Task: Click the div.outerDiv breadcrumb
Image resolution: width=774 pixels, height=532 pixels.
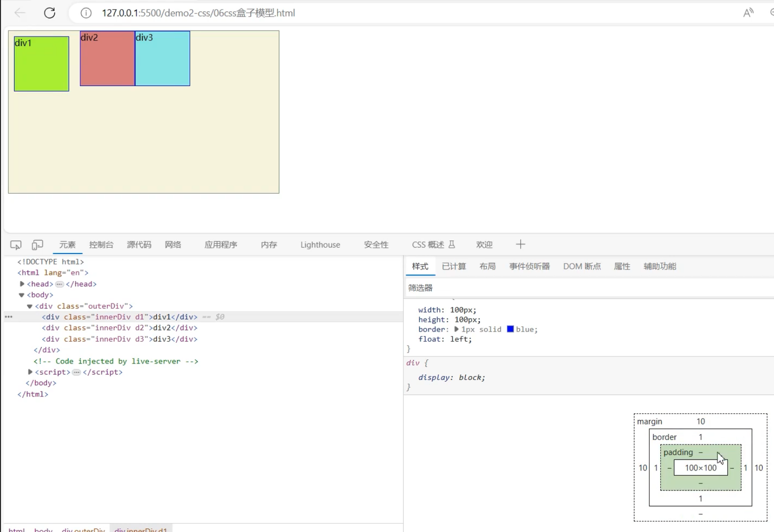Action: [x=83, y=529]
